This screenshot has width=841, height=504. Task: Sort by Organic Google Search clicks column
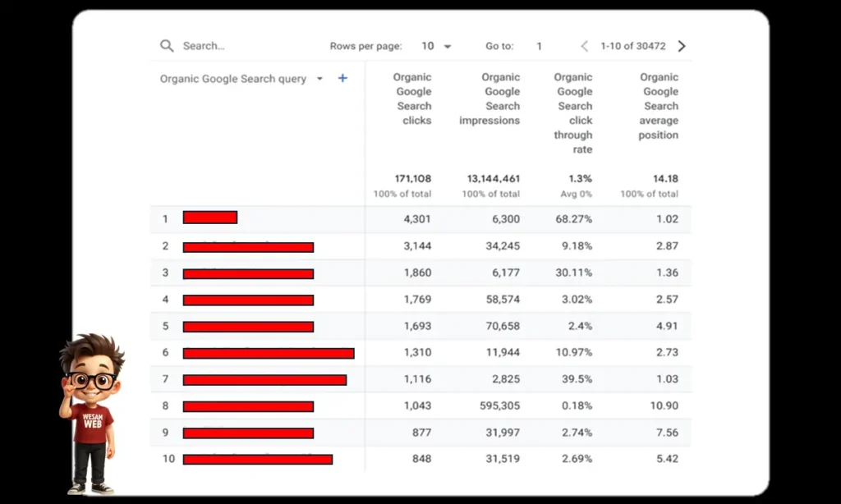413,99
